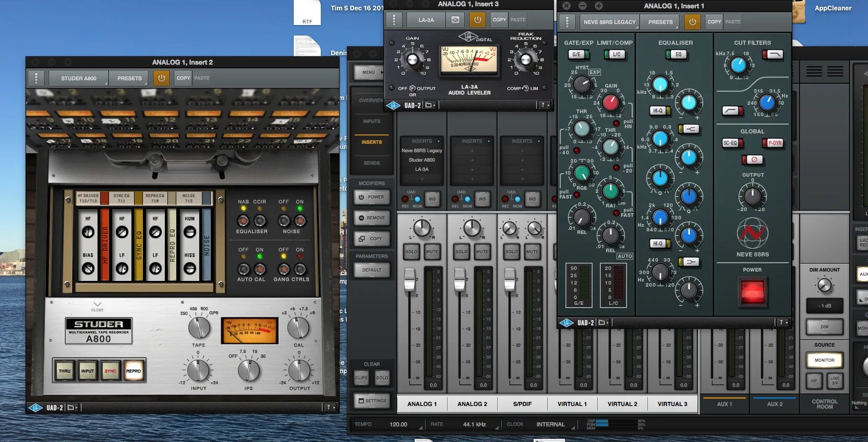The image size is (868, 442).
Task: Open the CLOCK INTERNAL dropdown
Action: click(x=552, y=424)
